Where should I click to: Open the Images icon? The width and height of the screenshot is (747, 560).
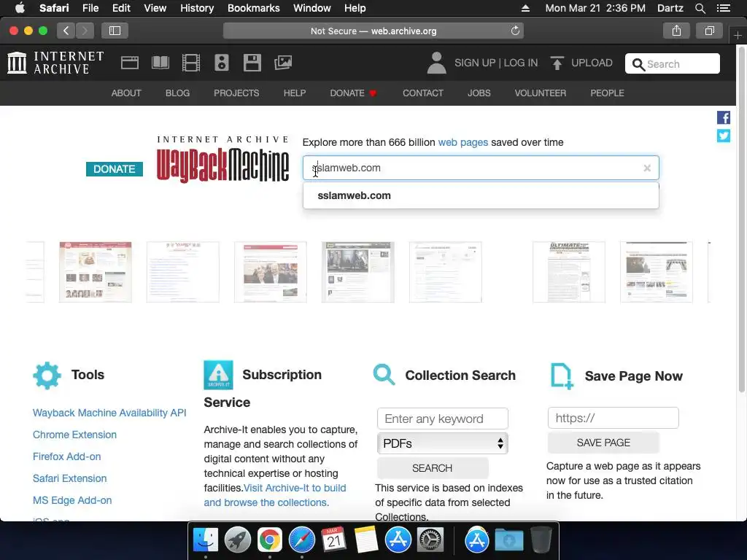point(283,63)
